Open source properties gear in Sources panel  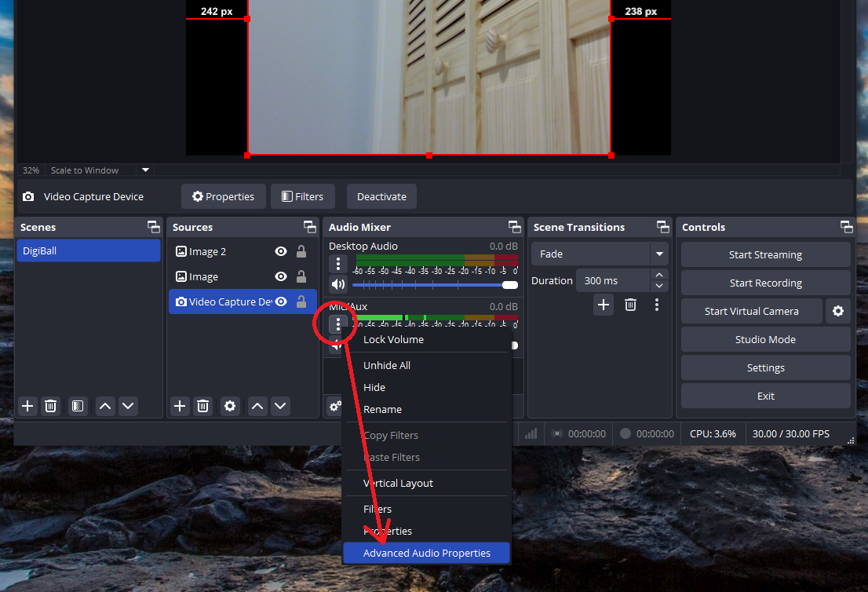click(x=229, y=406)
